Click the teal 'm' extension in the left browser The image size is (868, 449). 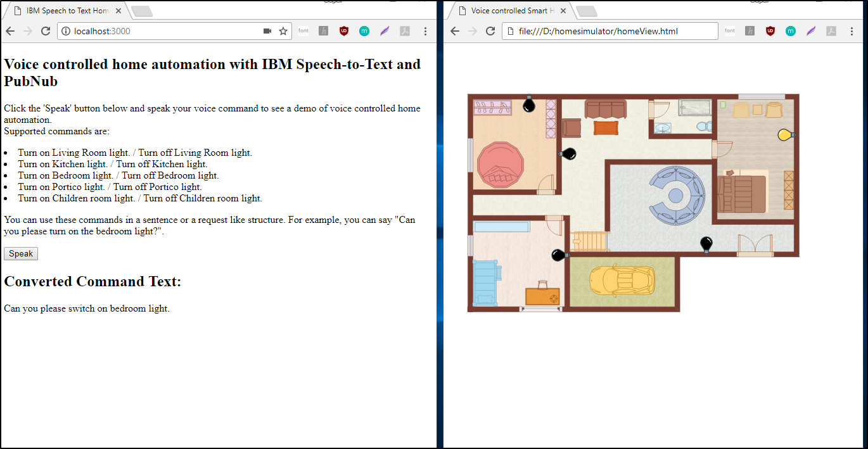click(364, 31)
